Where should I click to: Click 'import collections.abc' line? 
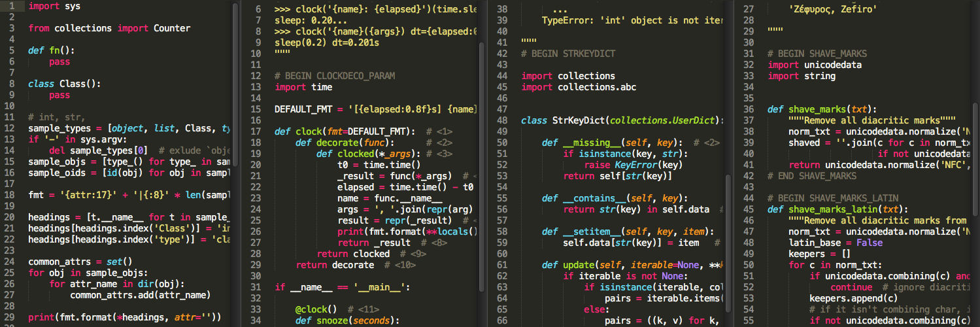point(579,87)
